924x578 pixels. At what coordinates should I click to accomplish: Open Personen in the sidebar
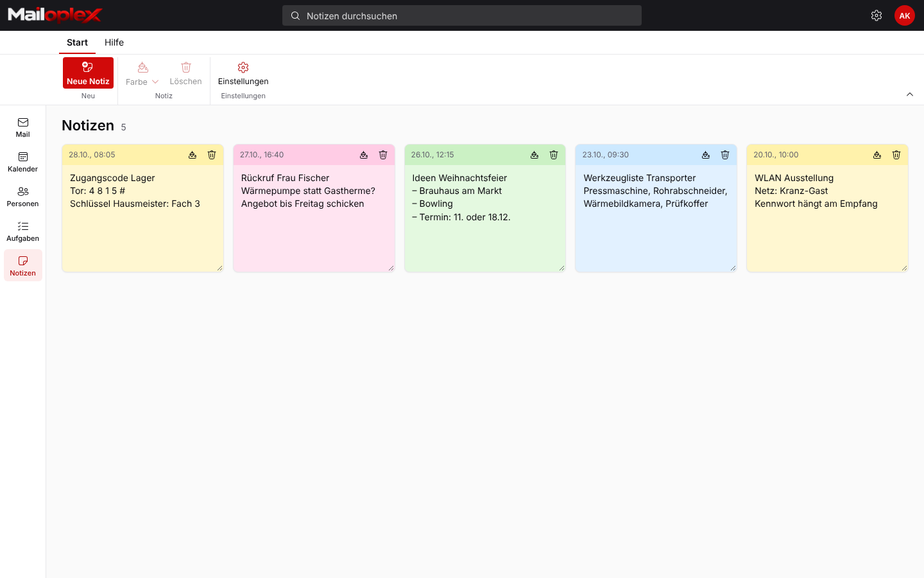[23, 197]
